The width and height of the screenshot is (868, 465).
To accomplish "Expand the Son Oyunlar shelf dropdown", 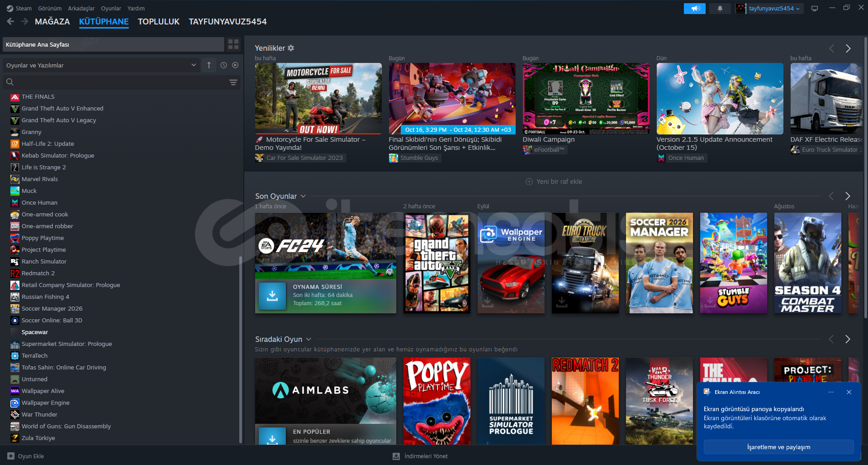I will 303,196.
